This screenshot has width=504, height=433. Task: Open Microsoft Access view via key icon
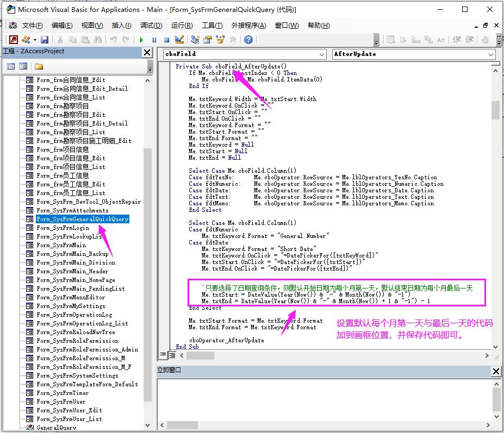coord(14,40)
